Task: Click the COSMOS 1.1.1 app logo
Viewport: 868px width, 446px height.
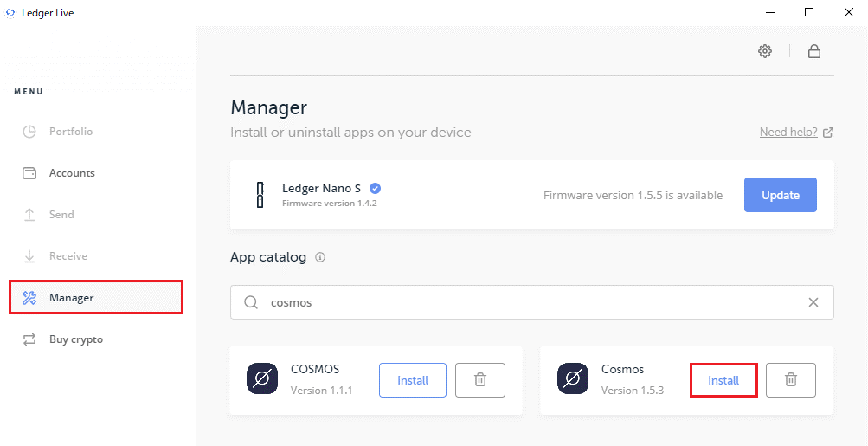Action: click(261, 379)
